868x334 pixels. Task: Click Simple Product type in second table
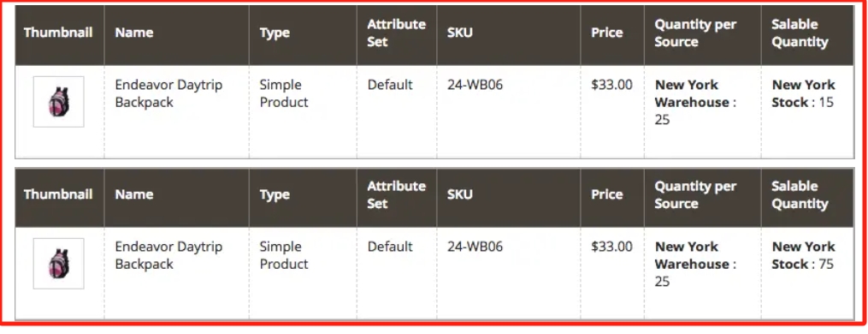pyautogui.click(x=284, y=255)
